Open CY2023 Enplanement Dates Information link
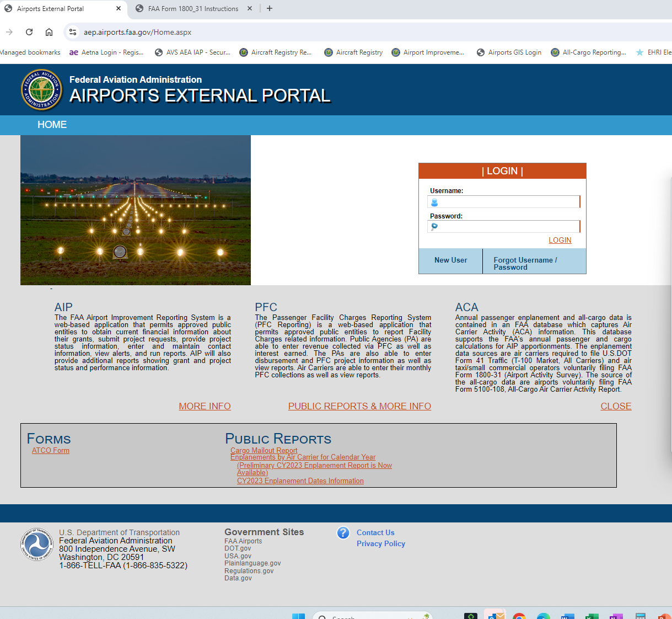 pyautogui.click(x=300, y=481)
